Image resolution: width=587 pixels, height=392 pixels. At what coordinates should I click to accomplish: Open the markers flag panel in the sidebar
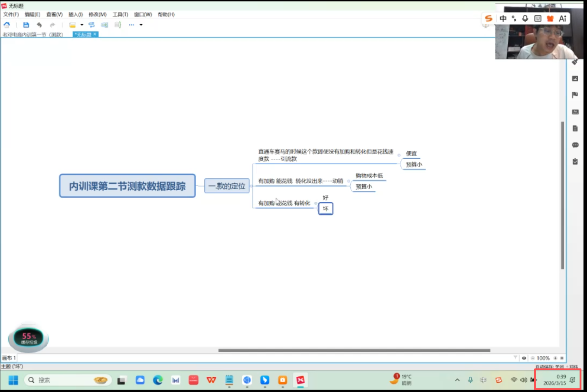pos(575,95)
